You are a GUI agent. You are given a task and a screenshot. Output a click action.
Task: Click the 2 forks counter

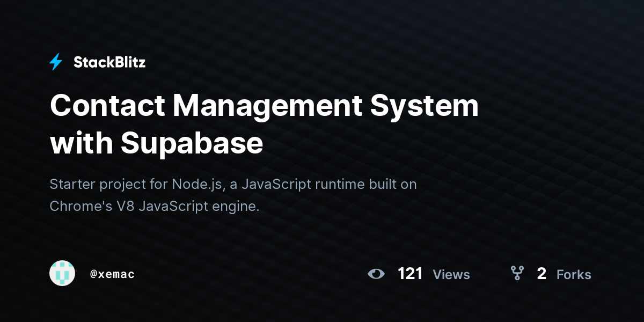[541, 274]
